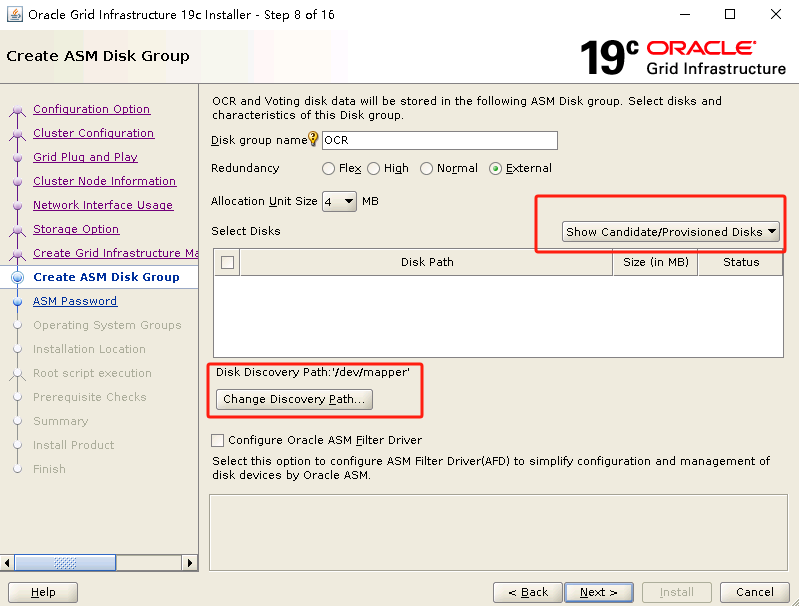Viewport: 799px width, 606px height.
Task: Open Allocation Unit Size dropdown
Action: click(339, 201)
